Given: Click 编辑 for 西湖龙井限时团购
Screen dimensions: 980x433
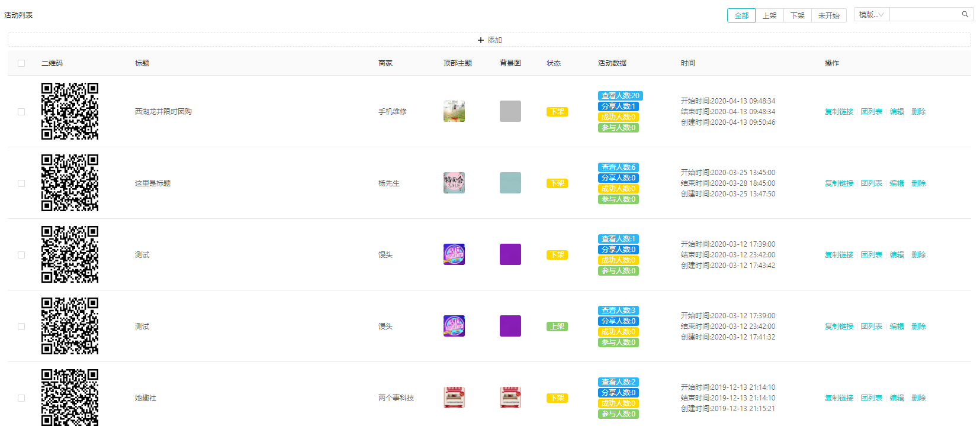Looking at the screenshot, I should click(x=897, y=112).
